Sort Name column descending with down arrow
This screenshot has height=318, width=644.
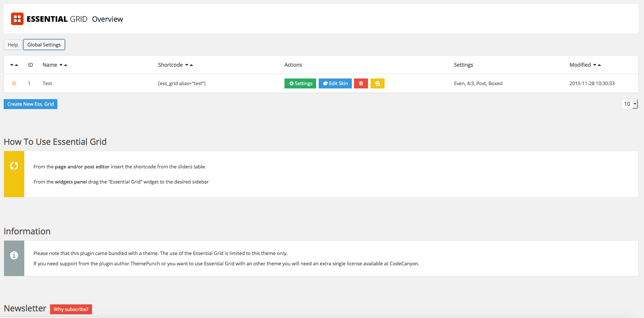[x=61, y=65]
